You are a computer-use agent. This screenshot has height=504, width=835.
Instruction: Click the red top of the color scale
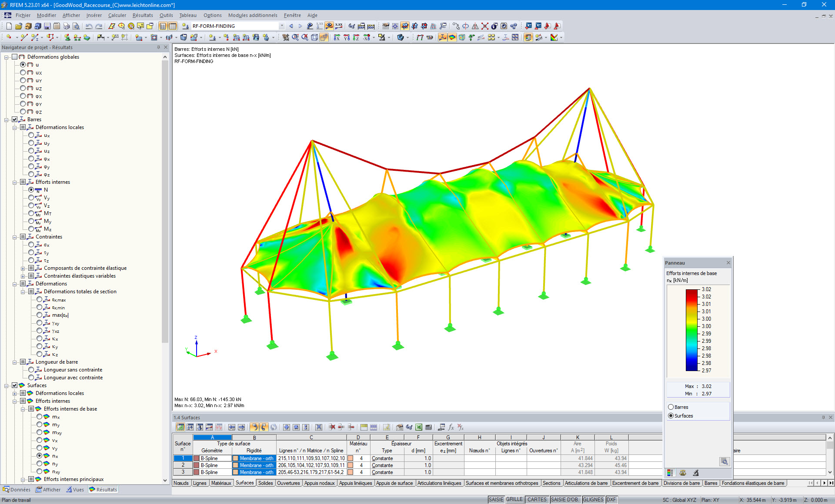(x=691, y=294)
